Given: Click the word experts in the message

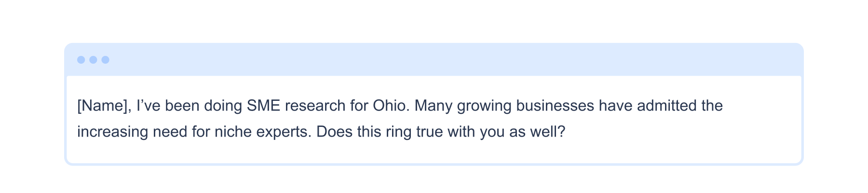Looking at the screenshot, I should tap(284, 132).
